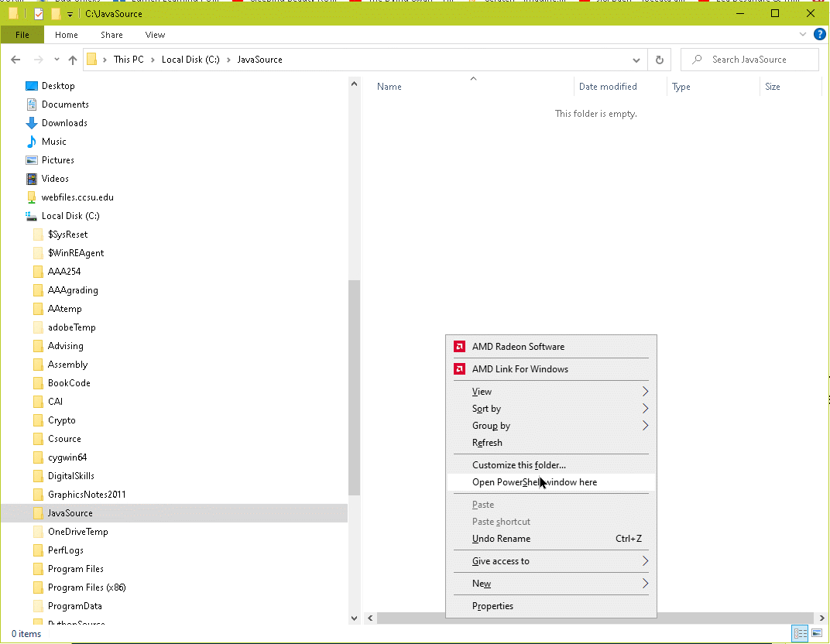The width and height of the screenshot is (830, 644).
Task: Expand the Sort by submenu
Action: [x=551, y=409]
